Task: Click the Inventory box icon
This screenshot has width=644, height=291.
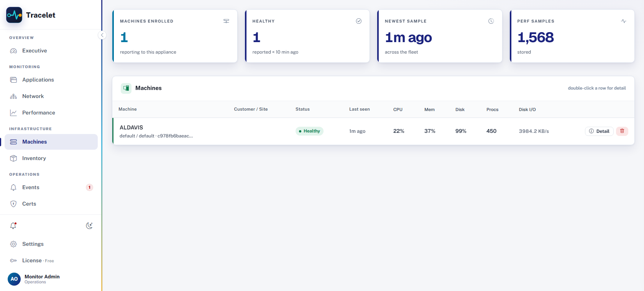Action: click(13, 158)
